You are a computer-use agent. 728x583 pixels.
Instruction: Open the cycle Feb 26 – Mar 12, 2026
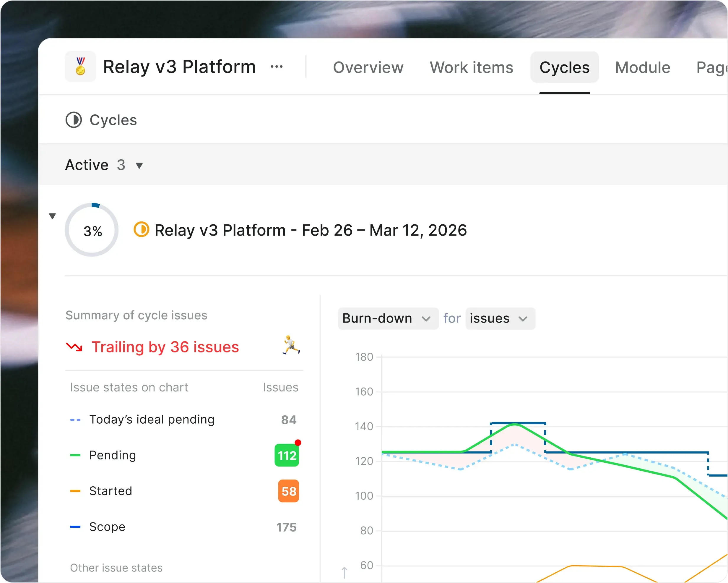[311, 230]
